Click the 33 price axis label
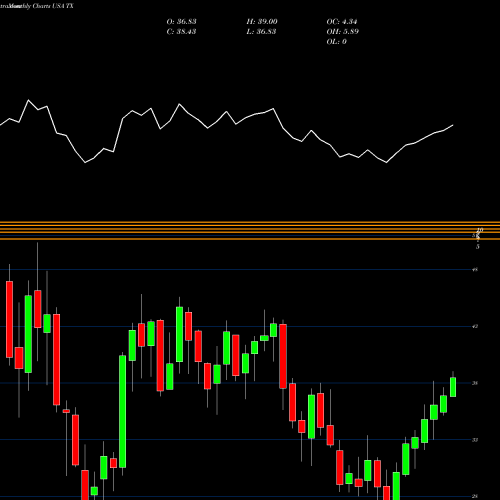Viewport: 500px width, 500px height. pos(475,440)
